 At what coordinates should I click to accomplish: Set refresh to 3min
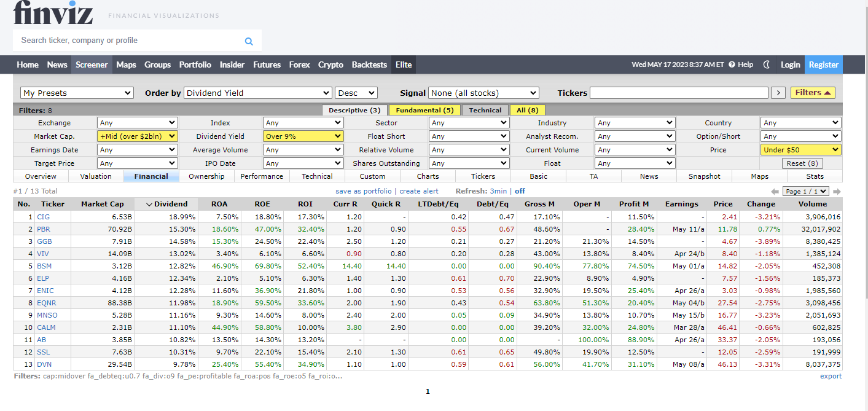[498, 192]
